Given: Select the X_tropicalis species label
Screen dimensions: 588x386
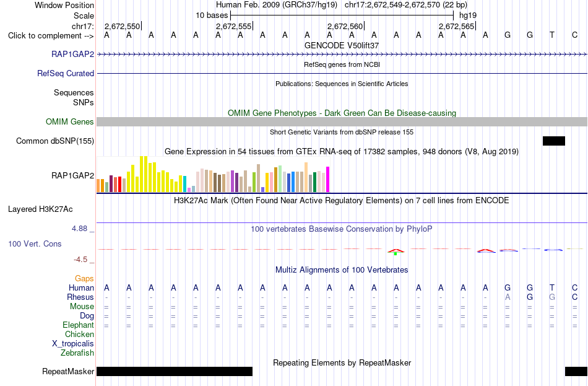Looking at the screenshot, I should click(73, 344).
